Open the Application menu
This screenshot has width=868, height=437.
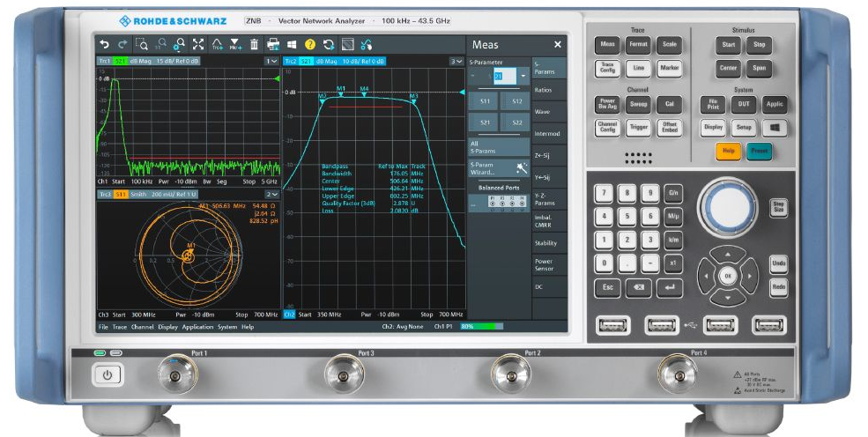click(x=197, y=327)
